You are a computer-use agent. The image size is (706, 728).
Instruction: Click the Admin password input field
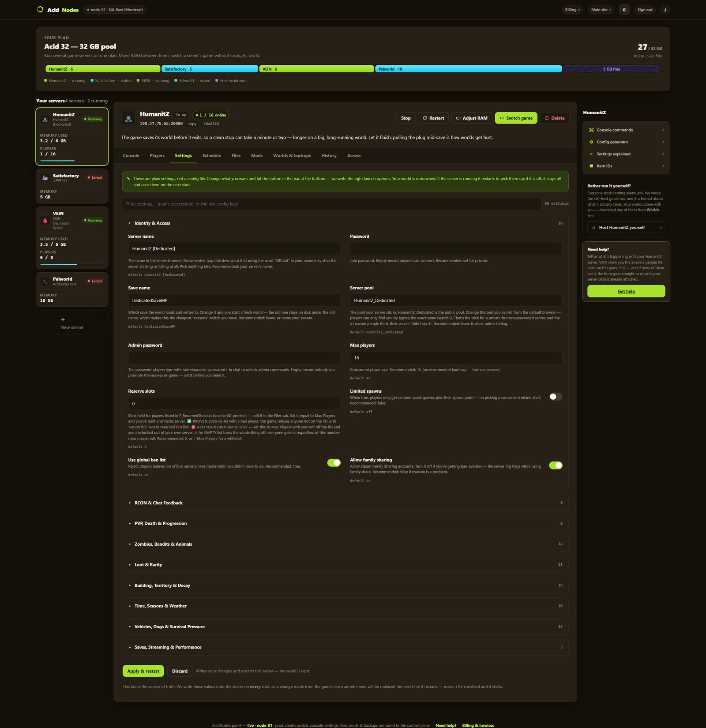click(x=234, y=357)
